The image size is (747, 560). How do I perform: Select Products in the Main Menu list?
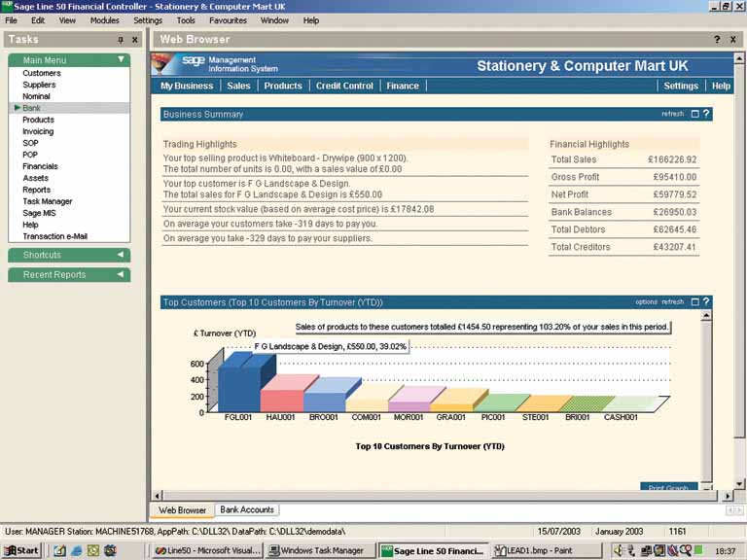click(39, 120)
